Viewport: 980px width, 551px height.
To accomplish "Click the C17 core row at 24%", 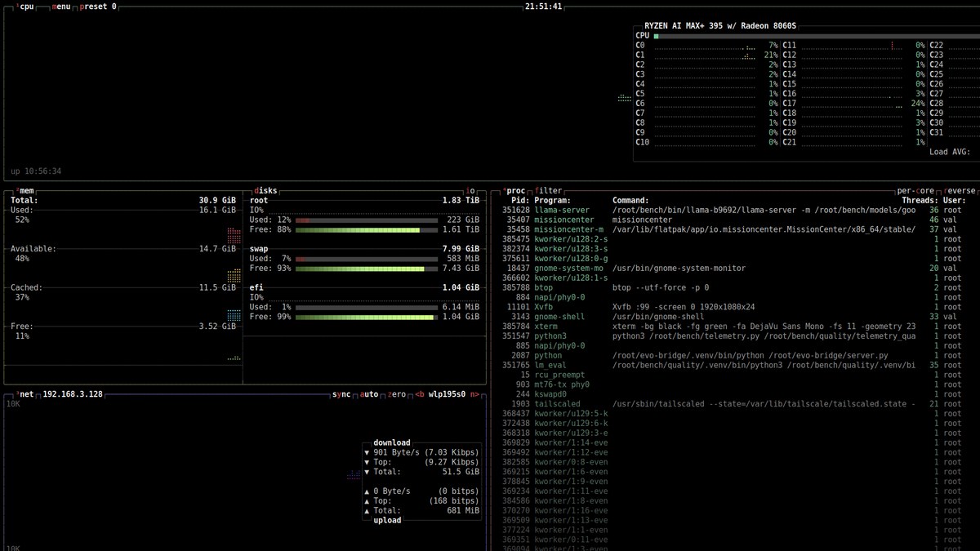I will click(854, 104).
